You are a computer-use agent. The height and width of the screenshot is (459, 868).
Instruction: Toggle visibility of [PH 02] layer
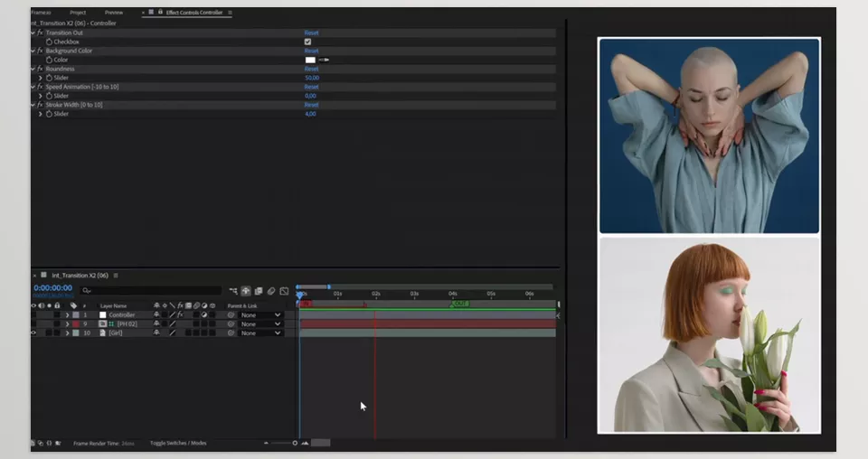tap(33, 324)
